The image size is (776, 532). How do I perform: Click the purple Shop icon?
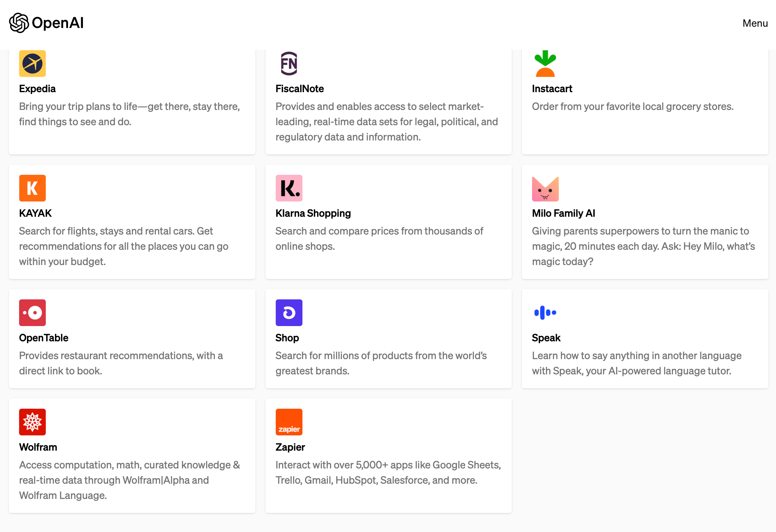[x=289, y=312]
